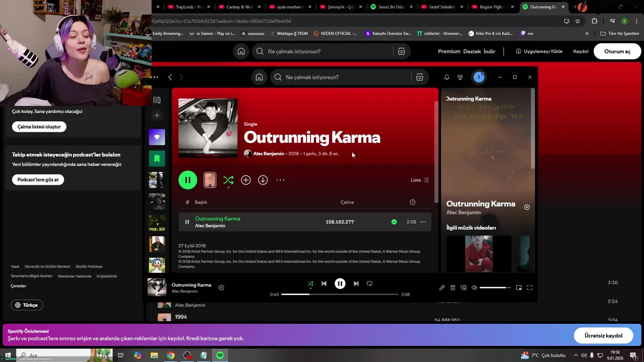Open Spotify from the Windows taskbar
This screenshot has width=644, height=362.
coord(220,355)
